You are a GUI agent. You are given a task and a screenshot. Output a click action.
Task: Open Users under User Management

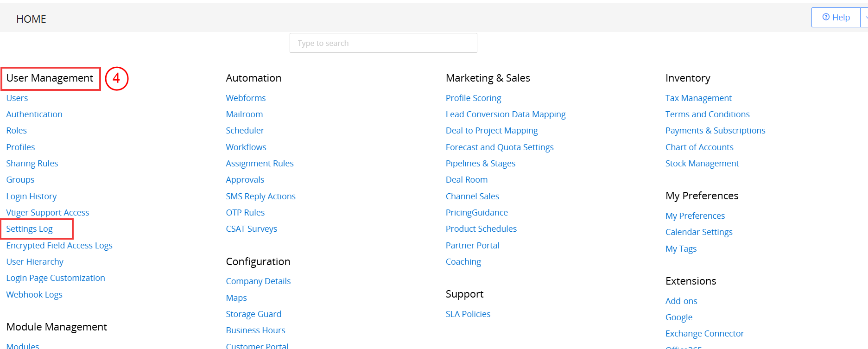17,98
